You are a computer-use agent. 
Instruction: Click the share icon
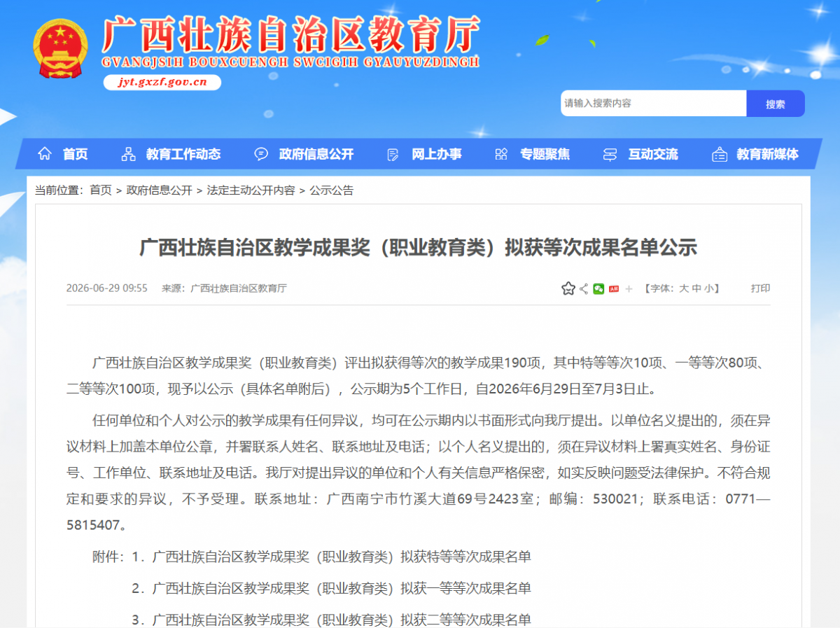coord(584,288)
